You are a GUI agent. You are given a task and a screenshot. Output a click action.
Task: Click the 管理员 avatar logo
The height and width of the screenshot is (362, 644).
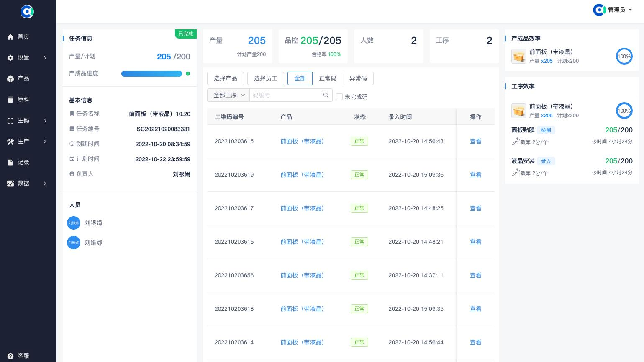[599, 10]
